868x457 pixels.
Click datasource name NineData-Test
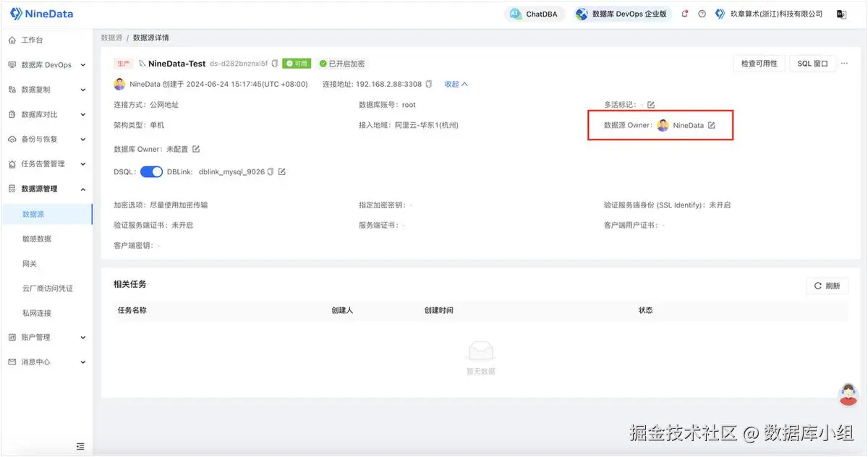pyautogui.click(x=177, y=64)
